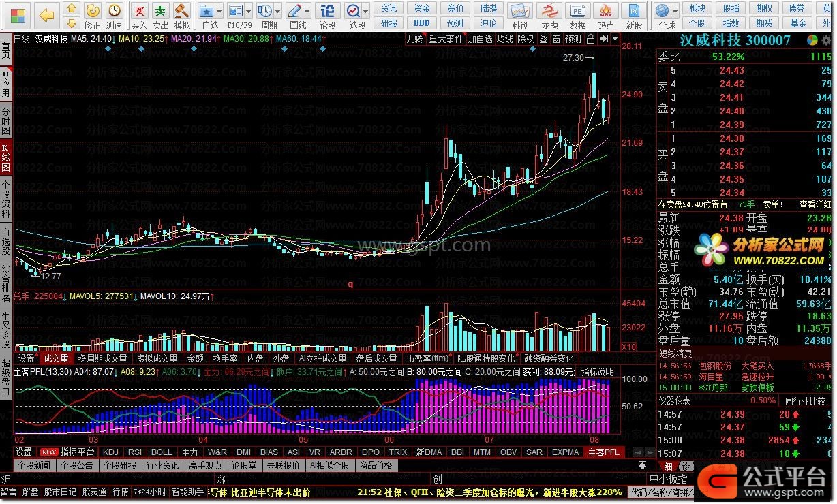
Task: Expand the F10/F9 dropdown arrow
Action: click(x=249, y=12)
